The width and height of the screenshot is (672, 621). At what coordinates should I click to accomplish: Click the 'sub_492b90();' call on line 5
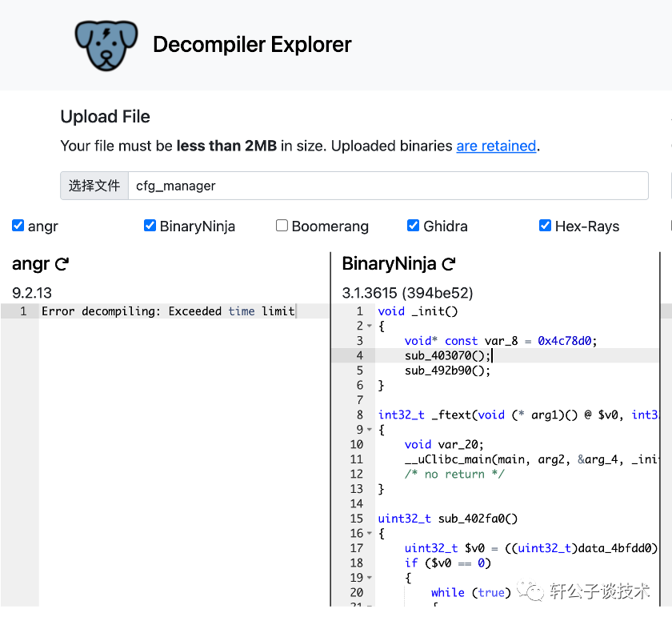click(447, 371)
